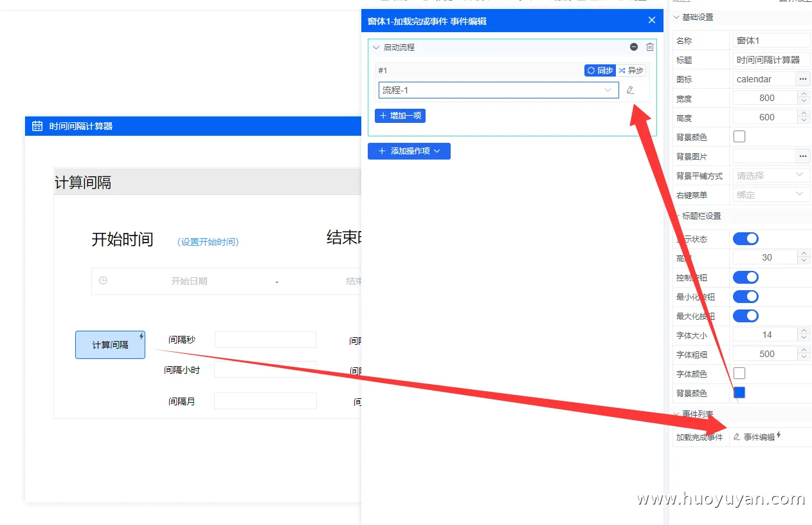Screen dimensions: 812x525
Task: Click the 字体粗细 stepper arrows
Action: coord(804,354)
